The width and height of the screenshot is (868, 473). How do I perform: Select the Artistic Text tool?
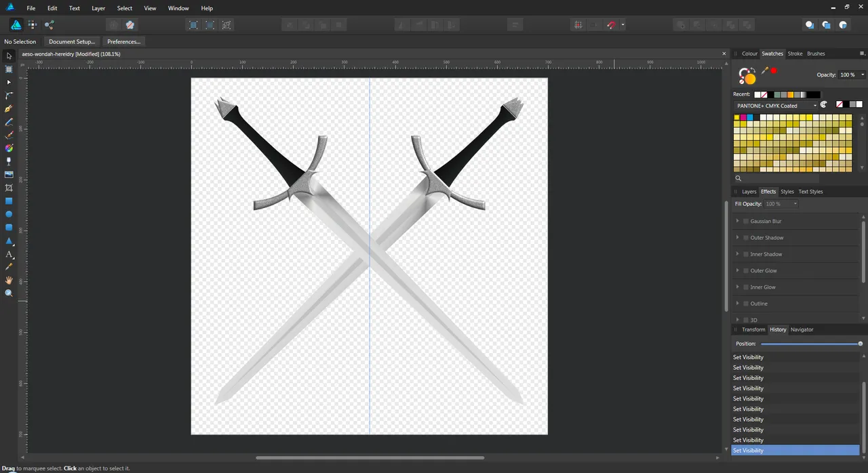pos(9,254)
